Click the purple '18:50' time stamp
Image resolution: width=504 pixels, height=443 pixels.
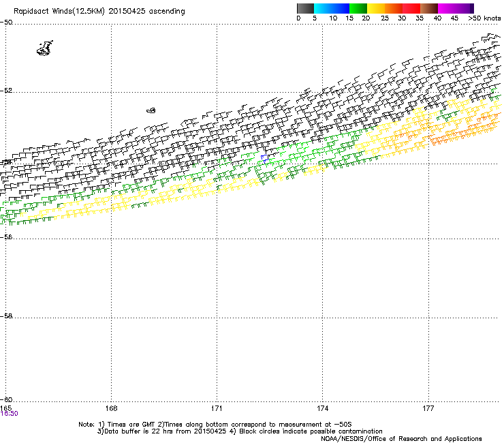click(x=10, y=414)
